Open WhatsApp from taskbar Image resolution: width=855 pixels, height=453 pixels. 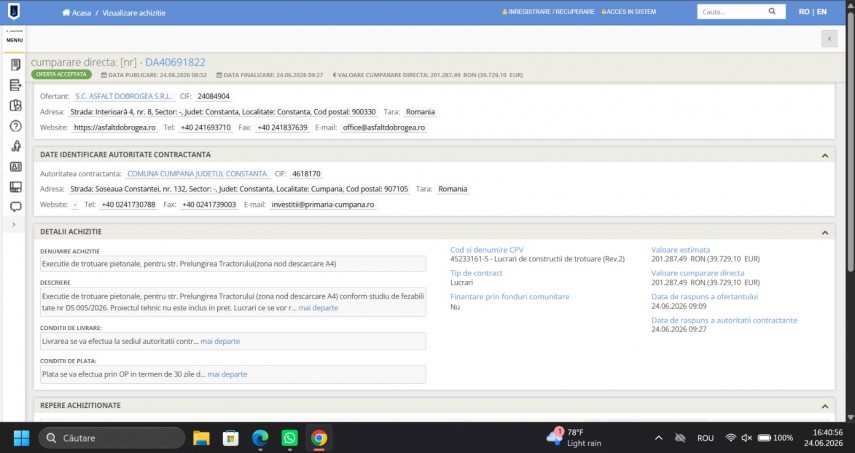click(x=290, y=438)
